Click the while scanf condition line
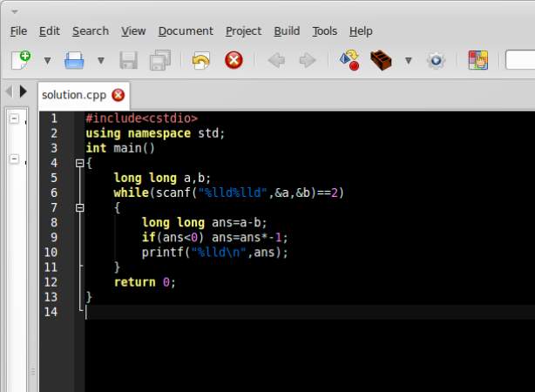The width and height of the screenshot is (535, 392). tap(228, 193)
